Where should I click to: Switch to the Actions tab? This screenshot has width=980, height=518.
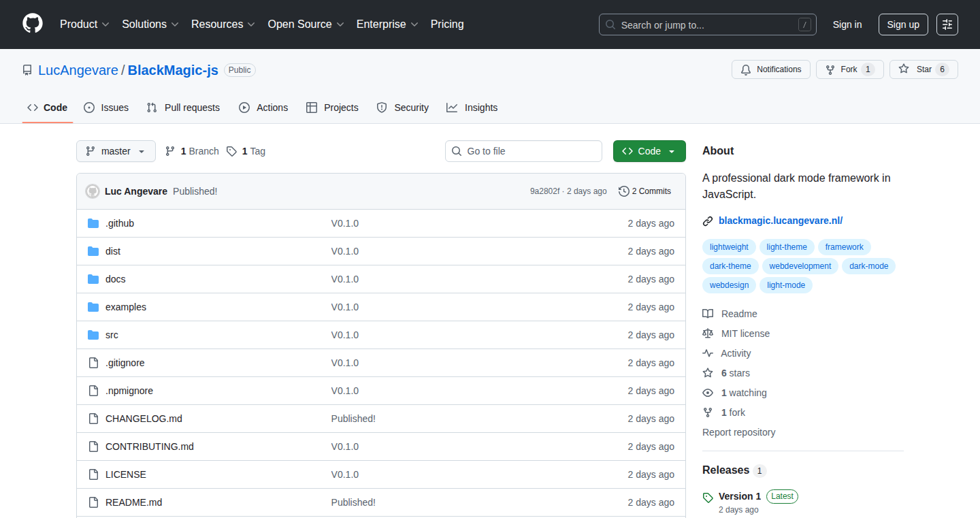[263, 108]
